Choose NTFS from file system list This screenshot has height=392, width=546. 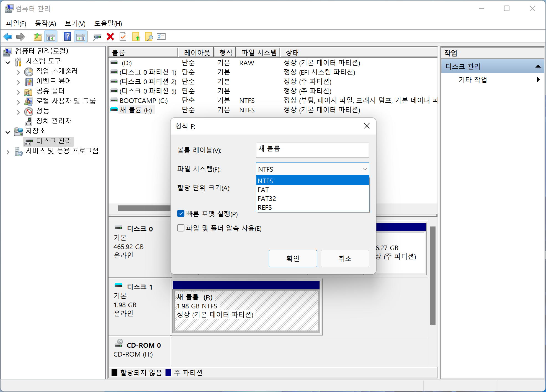tap(312, 181)
